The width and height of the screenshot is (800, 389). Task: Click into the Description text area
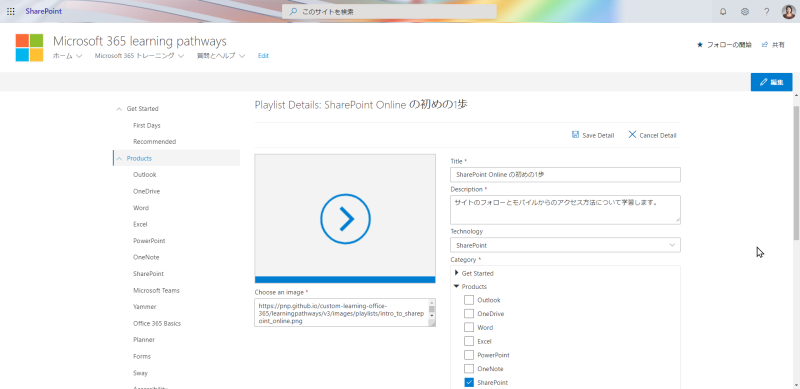pos(565,209)
